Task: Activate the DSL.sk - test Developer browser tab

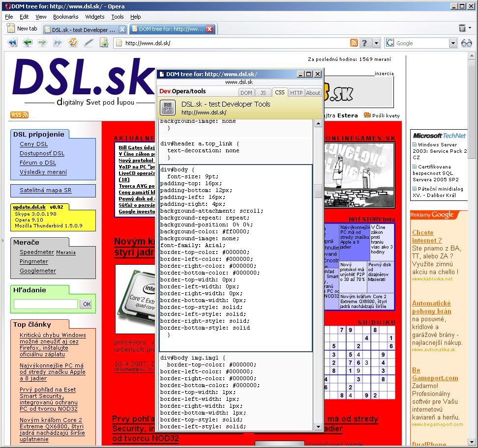Action: tap(84, 29)
